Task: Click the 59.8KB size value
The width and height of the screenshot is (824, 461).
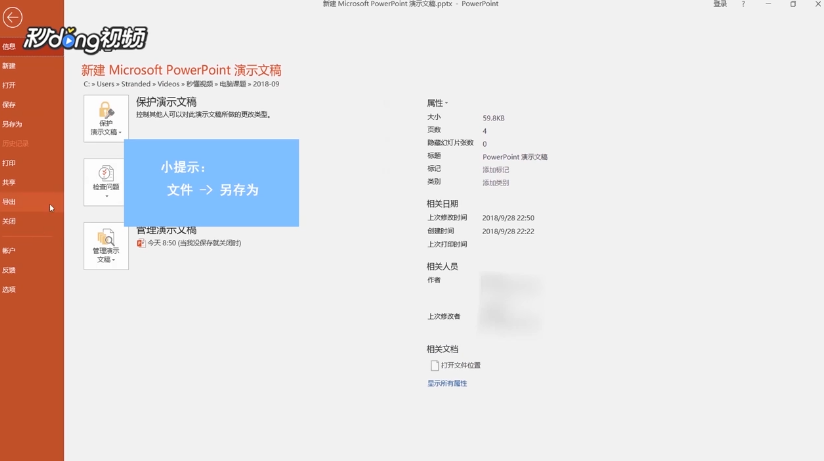Action: (493, 118)
